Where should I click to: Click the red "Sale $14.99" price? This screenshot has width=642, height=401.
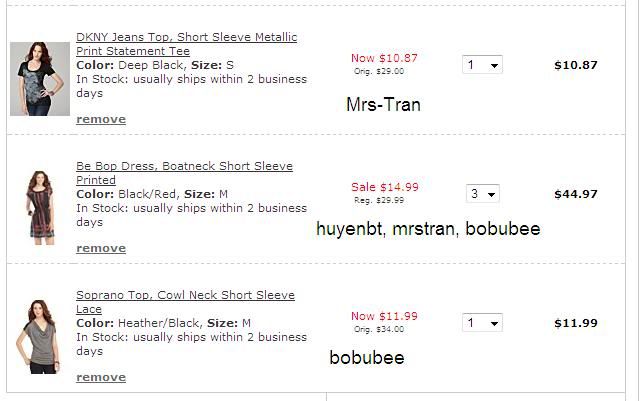pyautogui.click(x=384, y=187)
